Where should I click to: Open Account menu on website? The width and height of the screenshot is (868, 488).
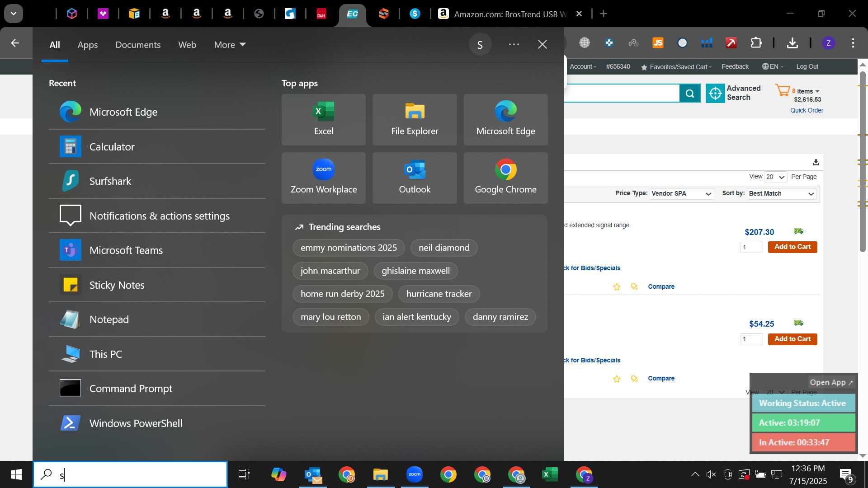pos(583,66)
